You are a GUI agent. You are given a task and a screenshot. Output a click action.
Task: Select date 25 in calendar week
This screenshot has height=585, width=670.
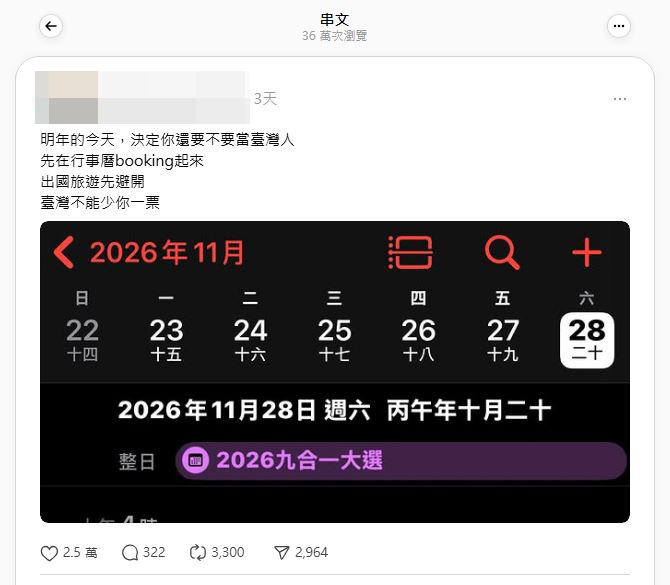[x=335, y=340]
